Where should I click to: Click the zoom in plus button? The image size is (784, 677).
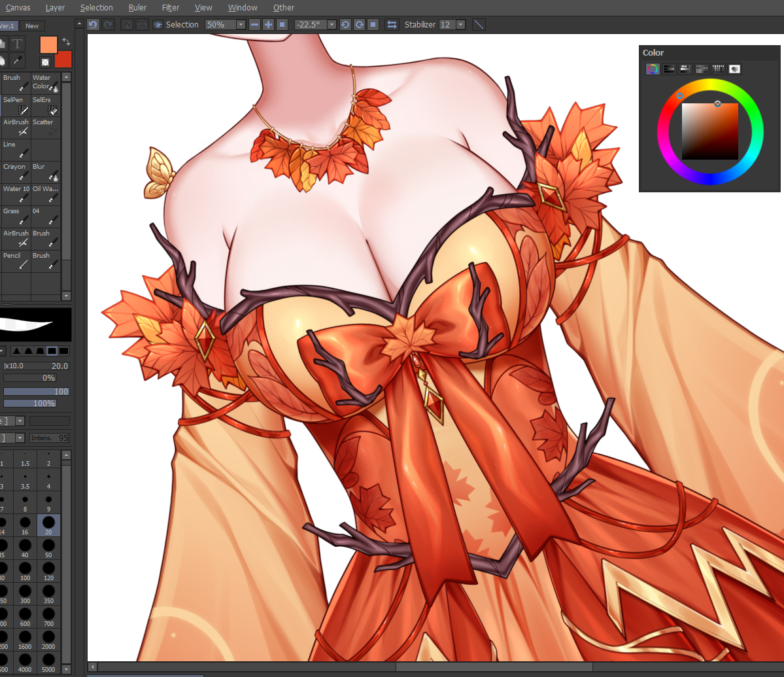pos(268,24)
